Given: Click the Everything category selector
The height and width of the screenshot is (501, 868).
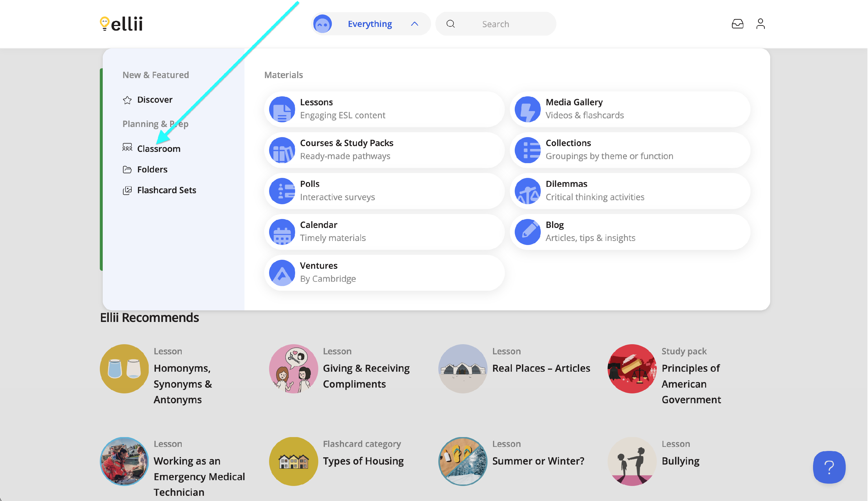Looking at the screenshot, I should (x=370, y=24).
